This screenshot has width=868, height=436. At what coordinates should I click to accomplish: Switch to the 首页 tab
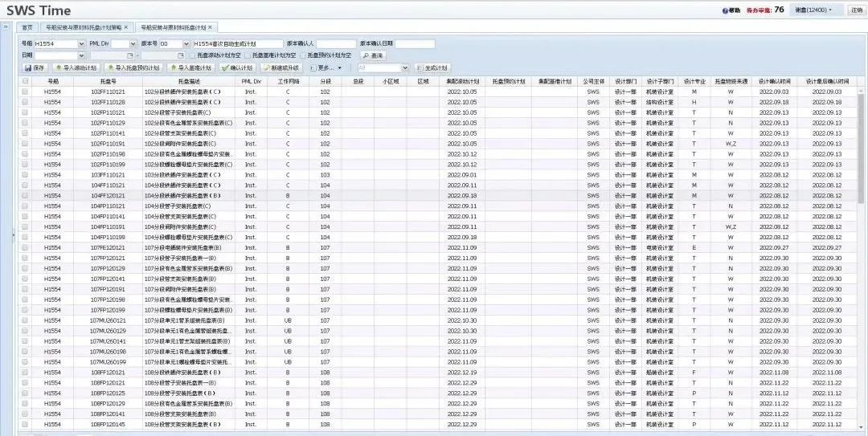coord(27,27)
